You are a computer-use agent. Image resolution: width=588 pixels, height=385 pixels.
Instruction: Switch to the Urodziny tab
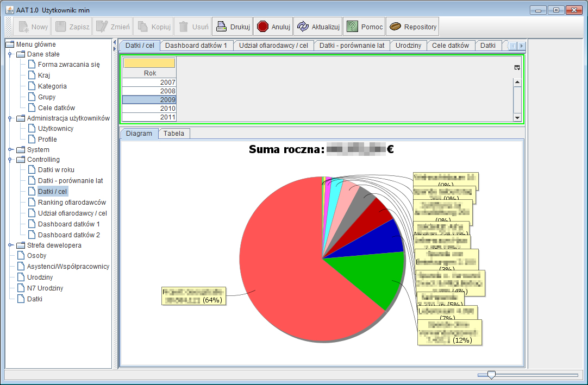coord(408,46)
